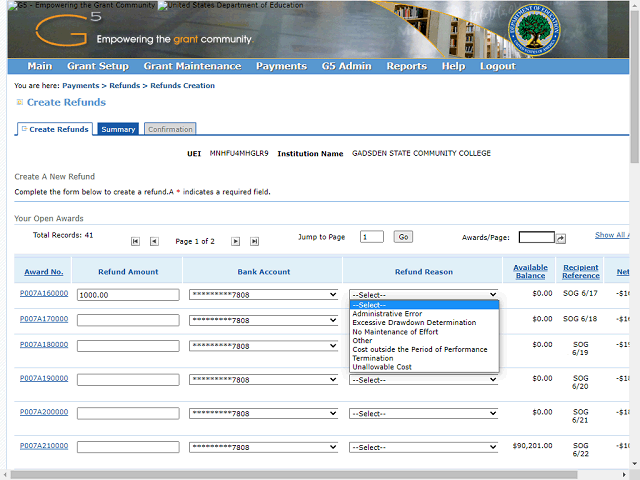Sort by Available Balance column header
The height and width of the screenshot is (480, 640).
(530, 271)
